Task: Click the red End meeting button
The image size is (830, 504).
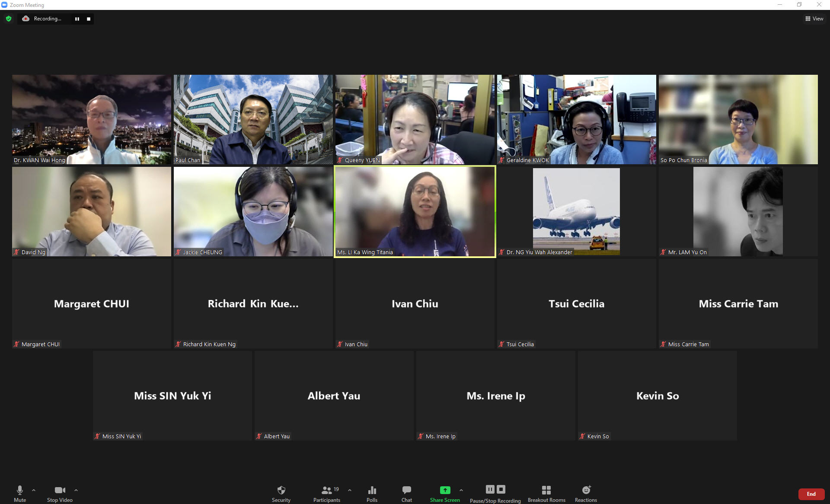Action: point(811,494)
